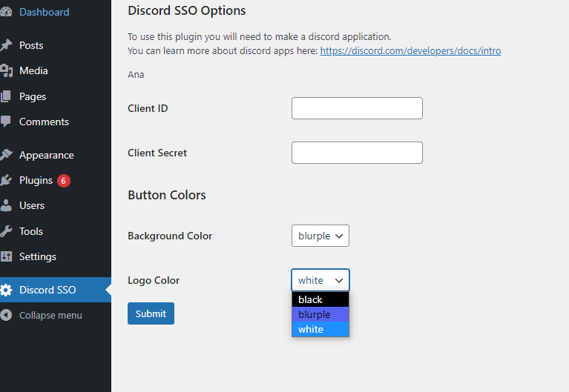Focus the Client Secret input field

pos(357,153)
